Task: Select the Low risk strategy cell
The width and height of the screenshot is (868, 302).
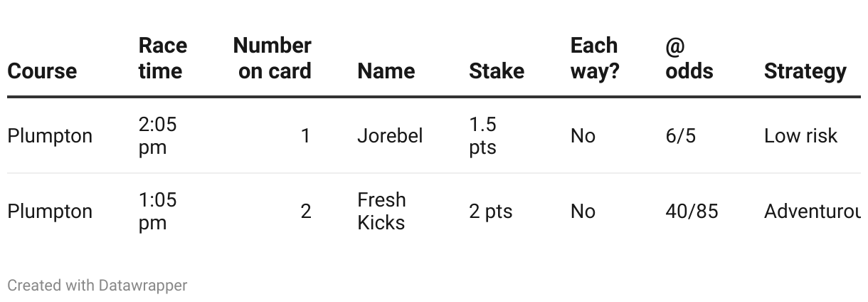Action: [800, 136]
